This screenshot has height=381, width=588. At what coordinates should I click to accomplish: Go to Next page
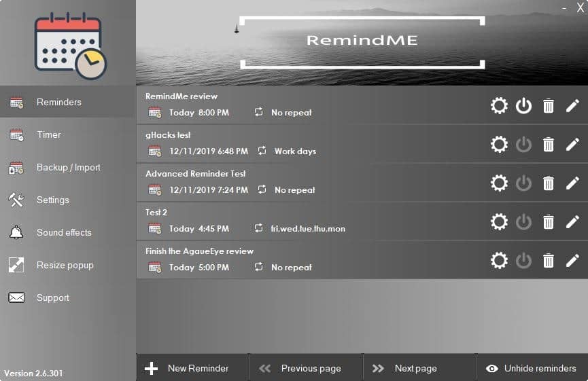pyautogui.click(x=419, y=368)
